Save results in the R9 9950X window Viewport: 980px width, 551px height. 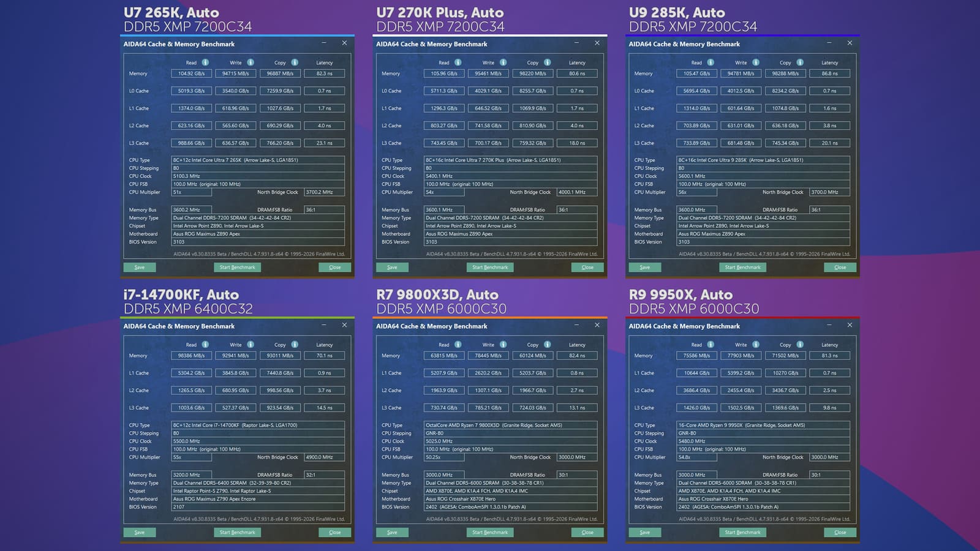click(x=645, y=533)
